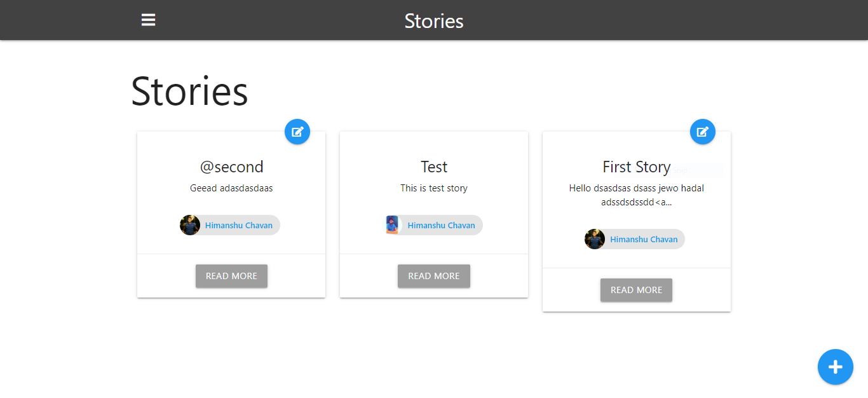This screenshot has width=868, height=398.
Task: Click the 'This is test story' description
Action: [x=434, y=188]
